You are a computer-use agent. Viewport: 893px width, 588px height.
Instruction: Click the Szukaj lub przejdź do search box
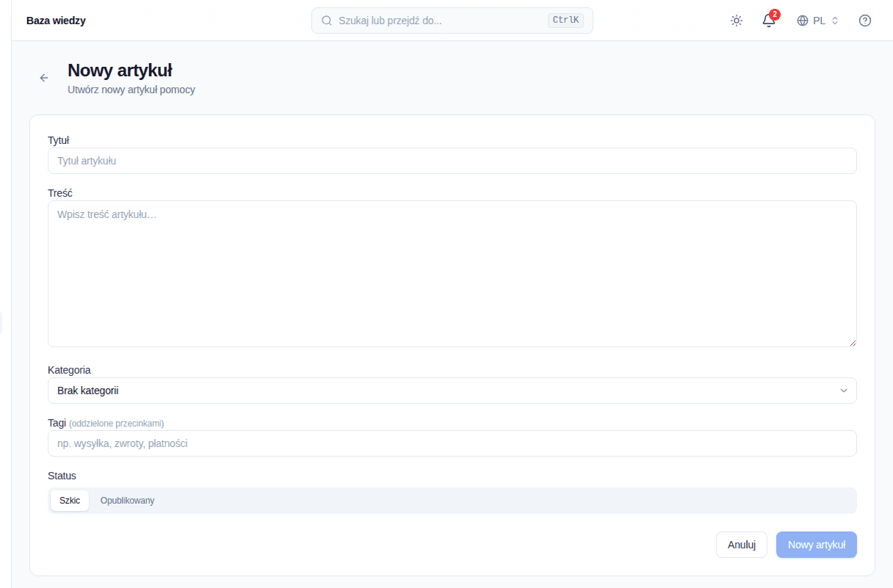click(x=452, y=21)
